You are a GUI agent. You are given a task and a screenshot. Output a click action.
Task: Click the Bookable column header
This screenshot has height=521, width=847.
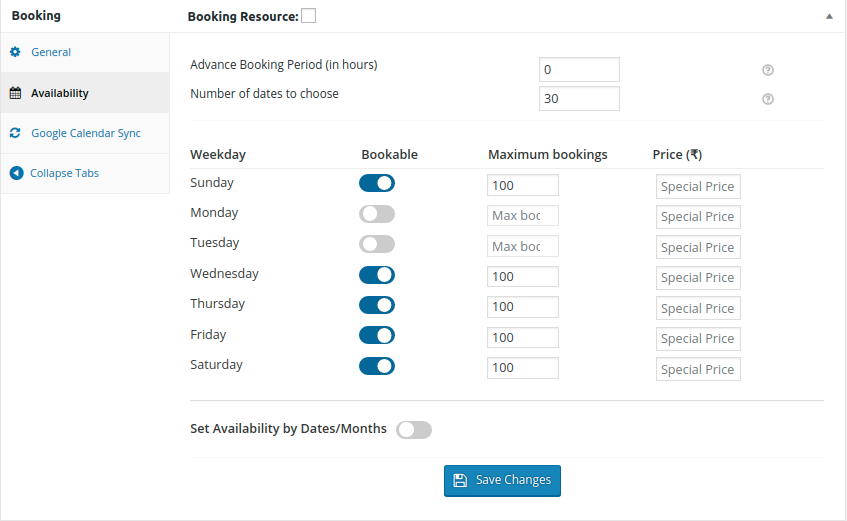coord(389,155)
